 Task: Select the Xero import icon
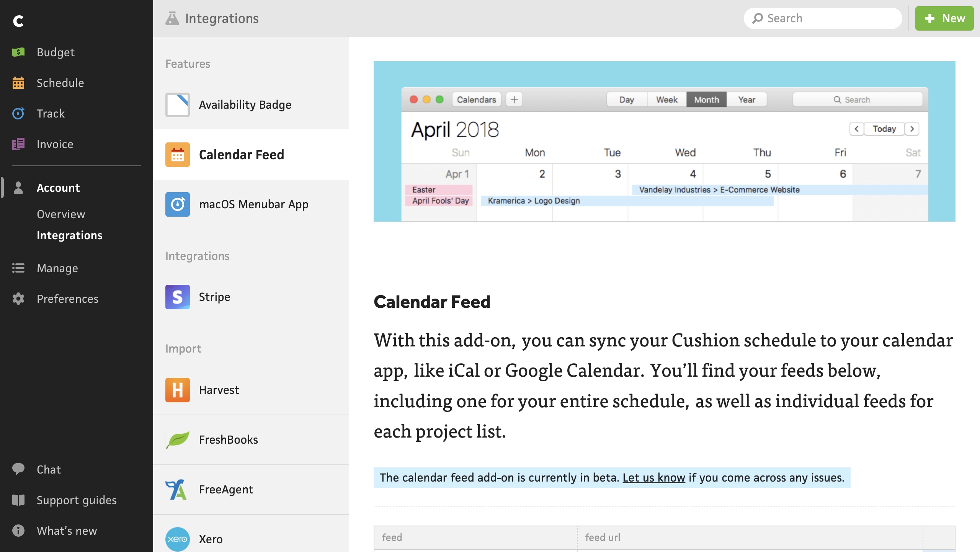point(177,539)
